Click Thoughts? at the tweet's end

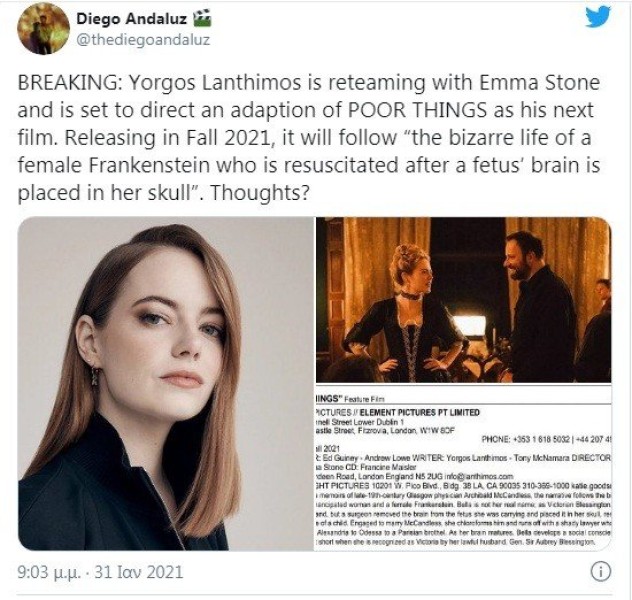(260, 193)
